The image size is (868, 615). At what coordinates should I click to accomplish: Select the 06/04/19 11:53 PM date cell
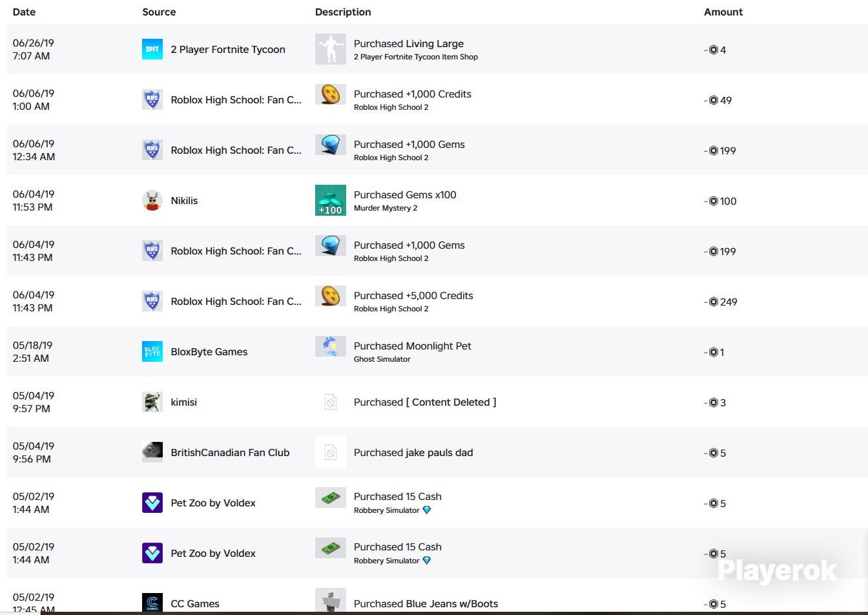tap(34, 200)
